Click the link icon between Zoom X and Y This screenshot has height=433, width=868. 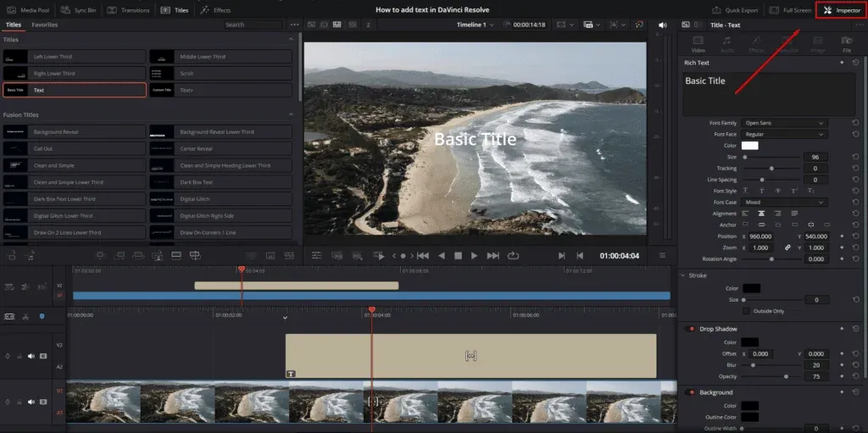pos(787,247)
